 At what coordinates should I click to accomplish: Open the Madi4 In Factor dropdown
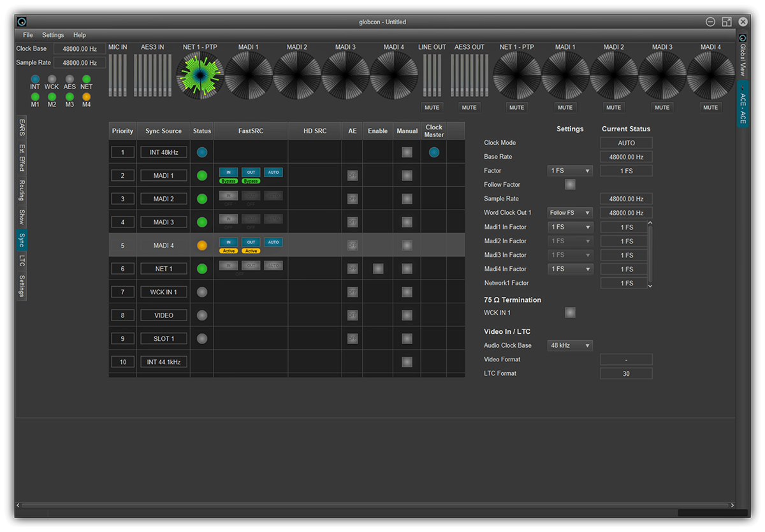point(570,269)
